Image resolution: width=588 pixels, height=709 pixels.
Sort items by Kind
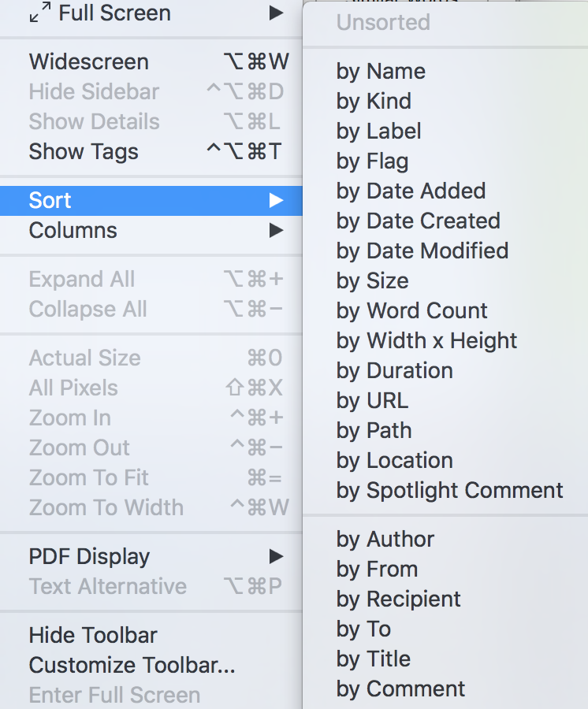tap(445, 102)
